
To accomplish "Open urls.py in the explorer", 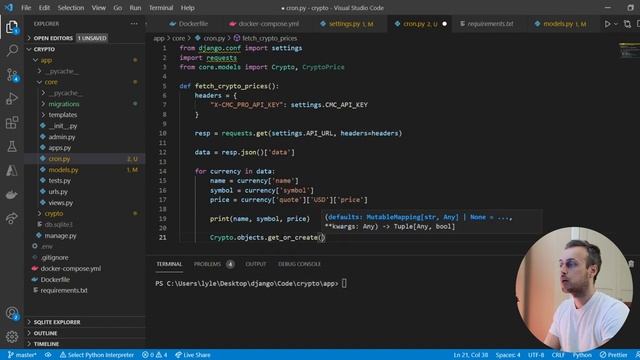I will click(x=58, y=191).
